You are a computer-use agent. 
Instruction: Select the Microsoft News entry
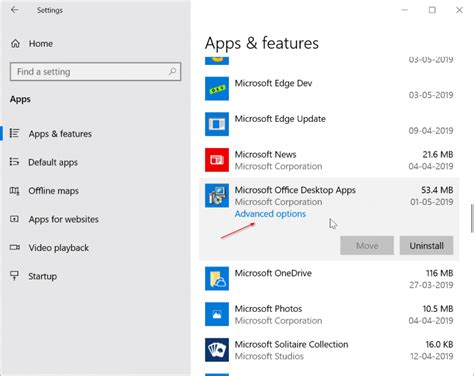click(x=329, y=160)
